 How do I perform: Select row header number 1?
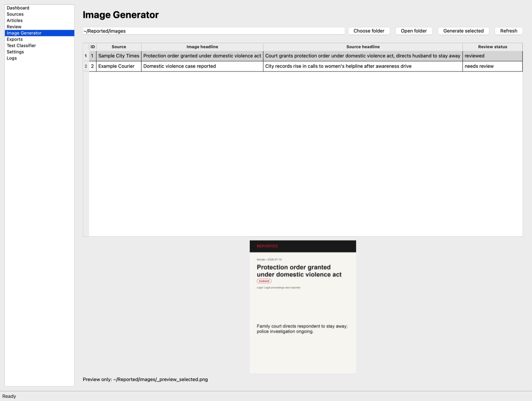coord(86,56)
